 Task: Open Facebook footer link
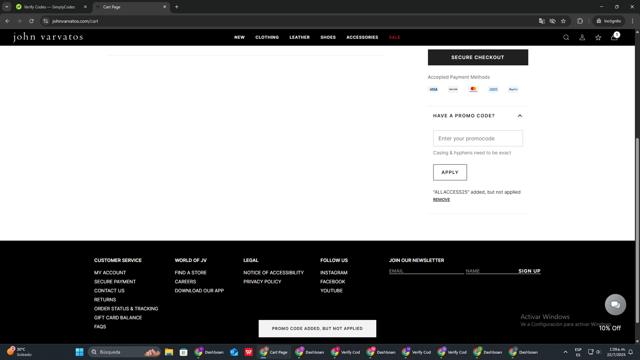point(332,282)
